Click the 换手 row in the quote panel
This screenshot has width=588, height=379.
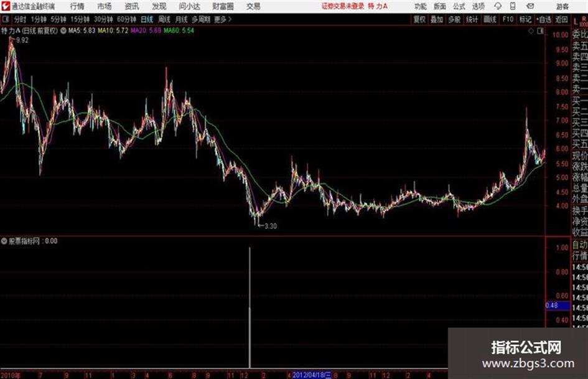(580, 210)
